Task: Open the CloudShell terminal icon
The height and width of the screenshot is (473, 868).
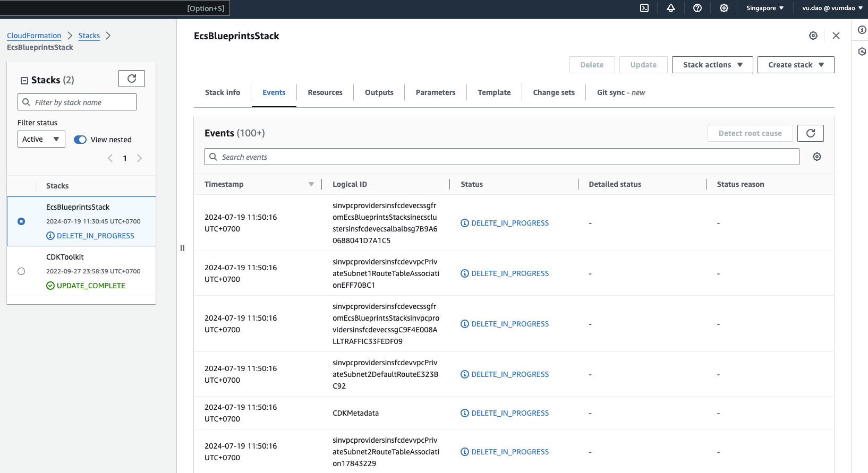Action: click(644, 8)
